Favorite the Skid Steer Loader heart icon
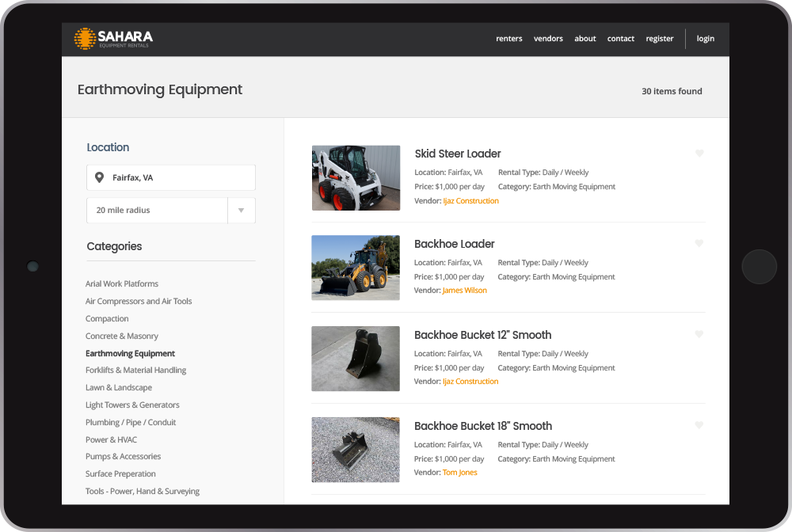The image size is (792, 532). pyautogui.click(x=699, y=154)
